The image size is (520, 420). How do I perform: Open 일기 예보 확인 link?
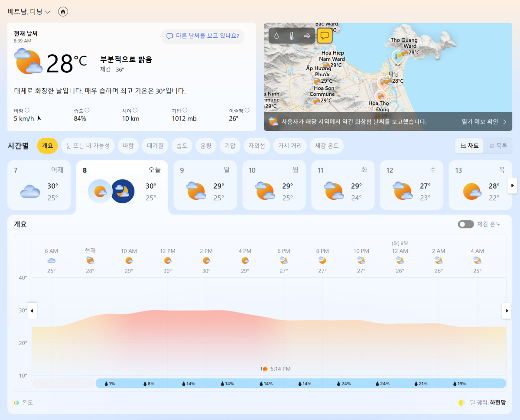484,122
